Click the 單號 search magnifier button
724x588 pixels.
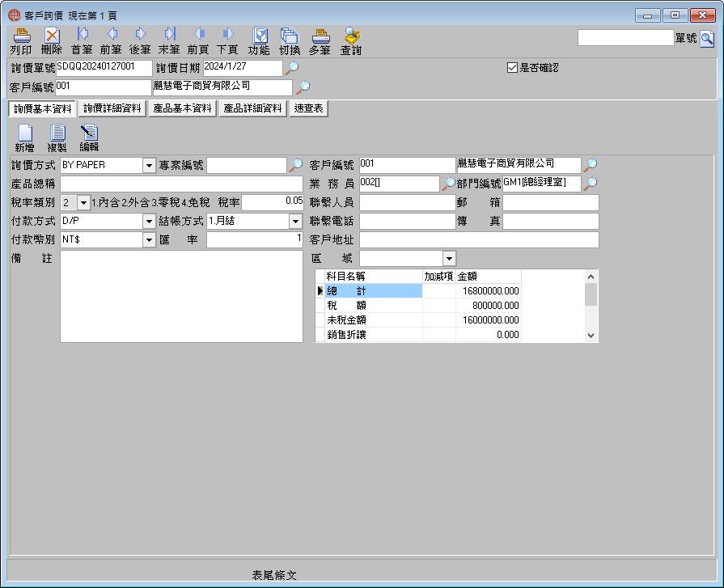point(707,39)
